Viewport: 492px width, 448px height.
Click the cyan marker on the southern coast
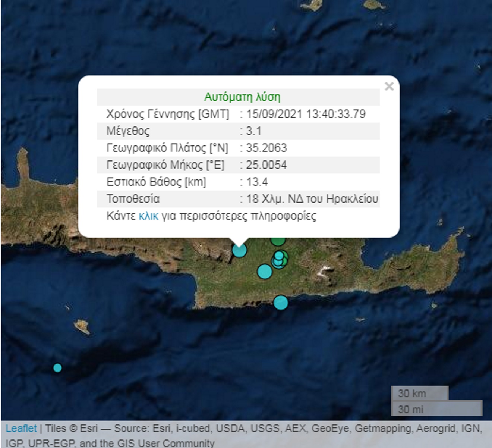[x=281, y=303]
